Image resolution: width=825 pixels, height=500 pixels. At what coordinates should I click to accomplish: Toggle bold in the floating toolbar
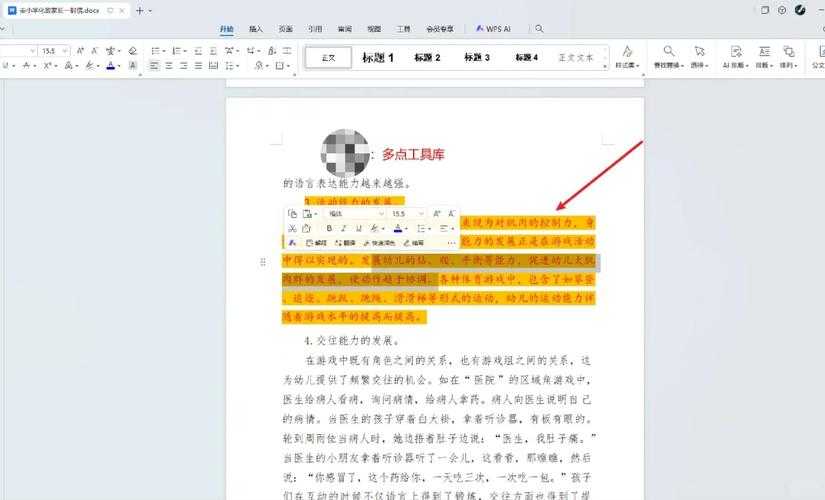click(x=329, y=228)
